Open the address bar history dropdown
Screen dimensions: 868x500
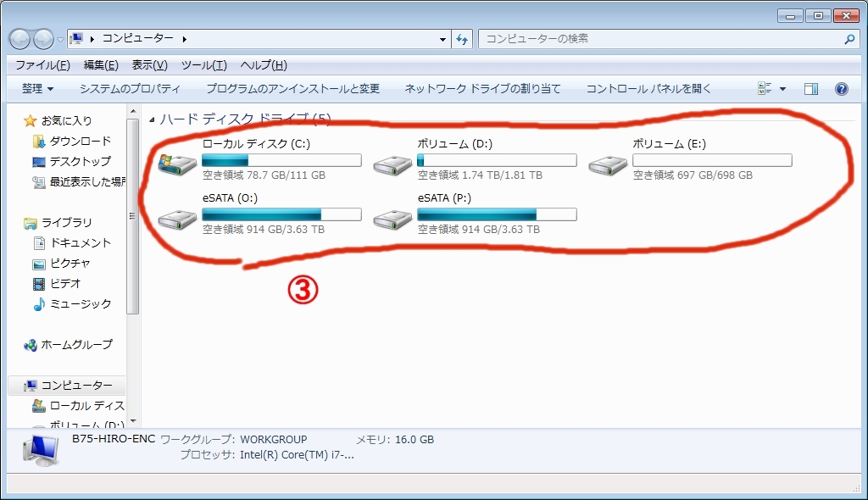pos(442,39)
